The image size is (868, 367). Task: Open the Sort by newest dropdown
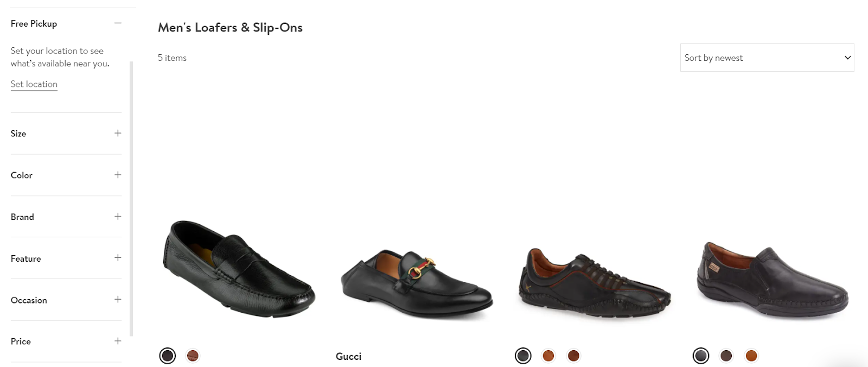[767, 58]
